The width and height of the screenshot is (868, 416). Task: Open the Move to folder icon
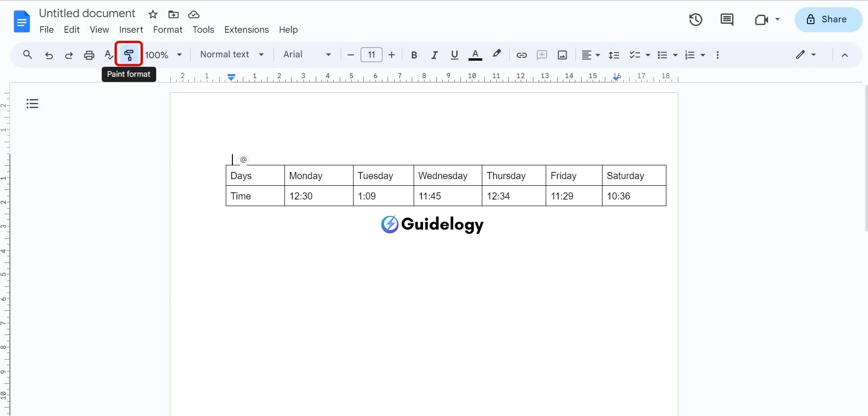[x=174, y=14]
